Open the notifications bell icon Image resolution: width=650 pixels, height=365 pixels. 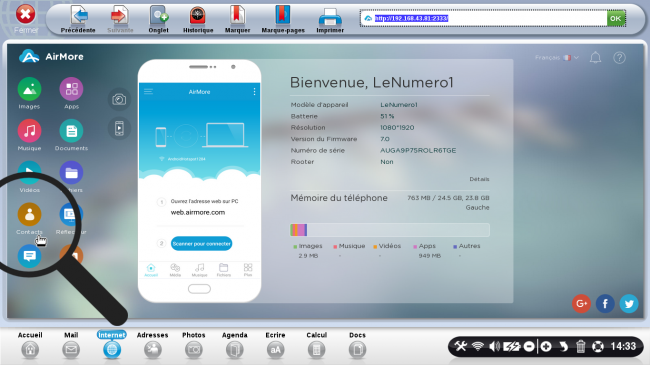595,58
